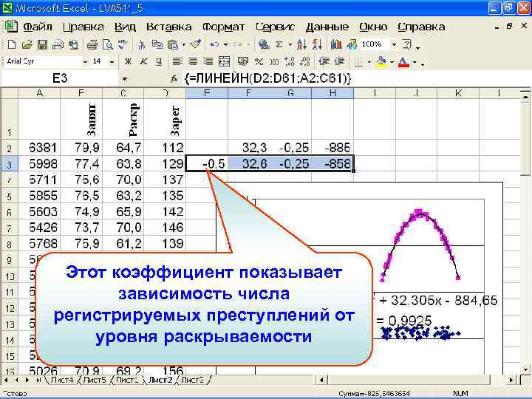Paste with the clipboard icon
532x399 pixels.
pos(173,44)
